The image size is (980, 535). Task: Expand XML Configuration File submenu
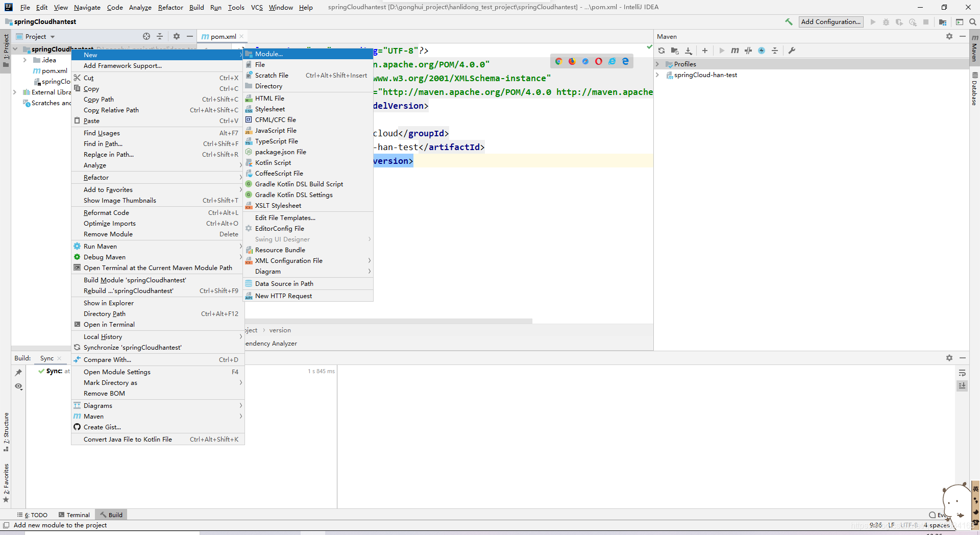308,260
